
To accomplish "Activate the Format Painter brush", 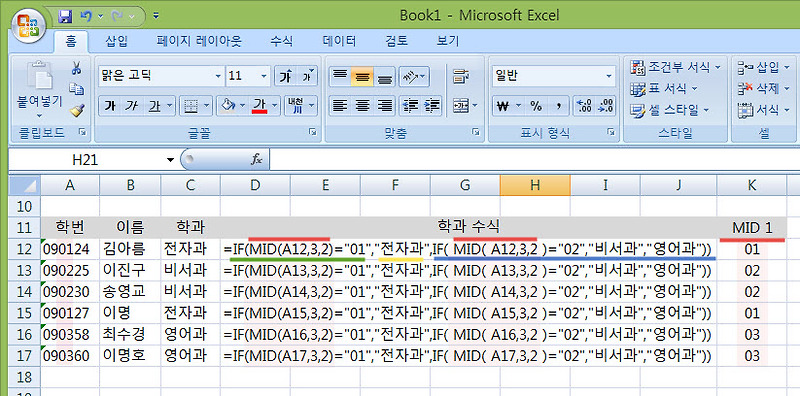I will click(x=77, y=110).
